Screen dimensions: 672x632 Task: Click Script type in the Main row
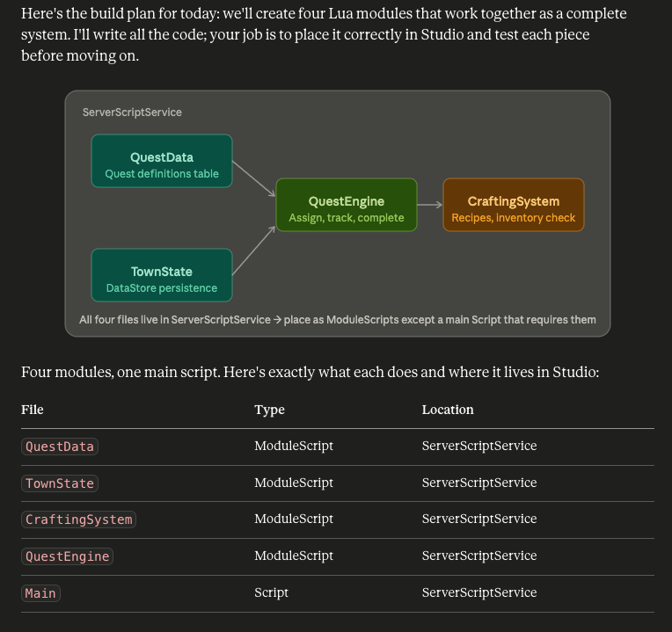(271, 592)
